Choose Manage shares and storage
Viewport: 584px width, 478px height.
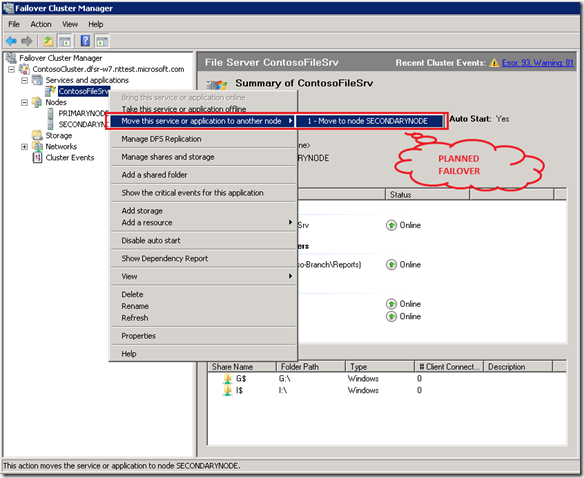(x=203, y=157)
